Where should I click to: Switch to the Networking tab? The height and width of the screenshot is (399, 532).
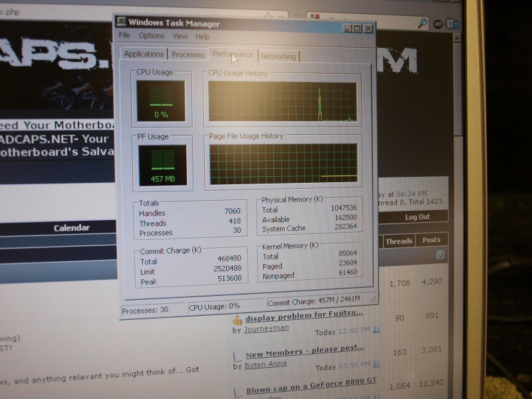(x=278, y=57)
